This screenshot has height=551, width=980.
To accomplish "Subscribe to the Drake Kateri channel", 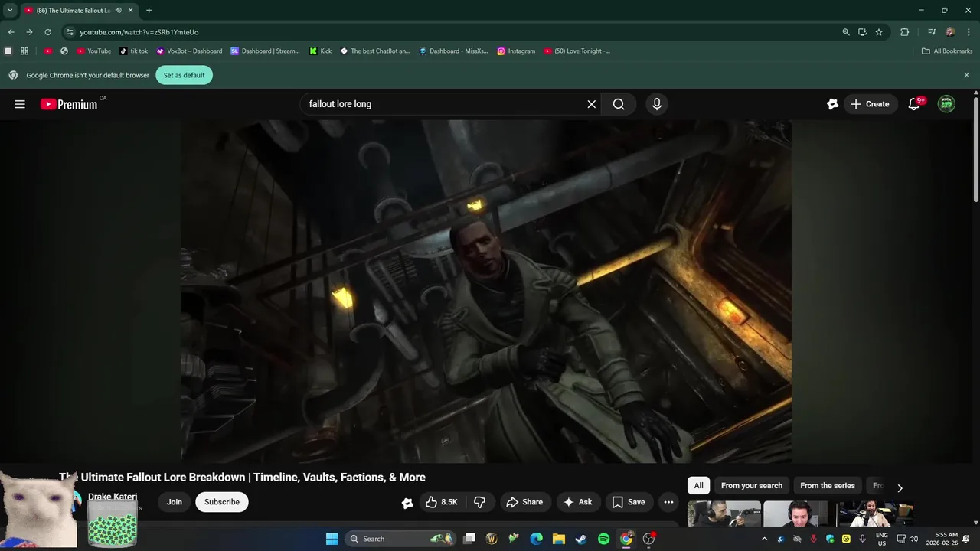I will pos(222,502).
